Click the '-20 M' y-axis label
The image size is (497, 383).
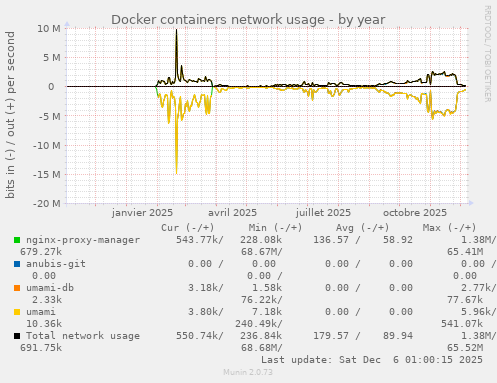point(47,203)
